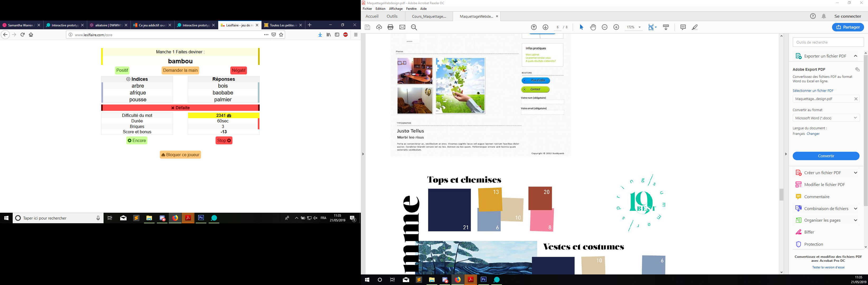Click the zoom out minus icon
This screenshot has height=285, width=868.
coord(604,27)
